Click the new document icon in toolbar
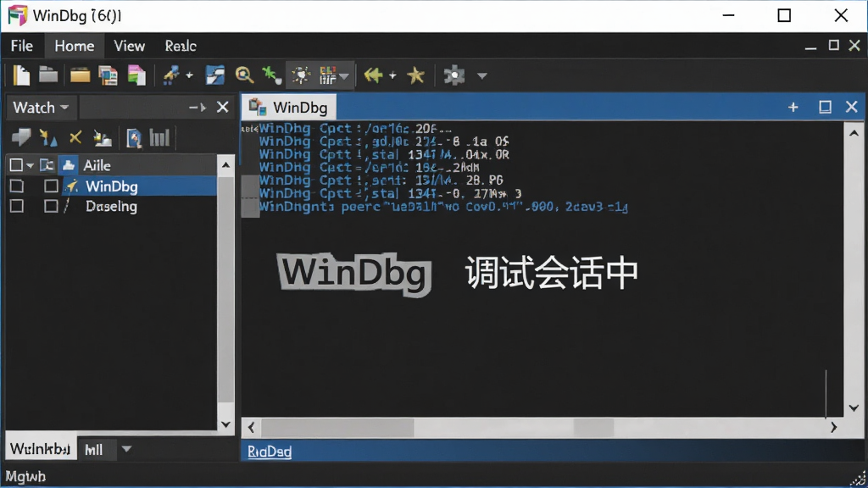Screen dimensions: 868x488 click(x=21, y=75)
